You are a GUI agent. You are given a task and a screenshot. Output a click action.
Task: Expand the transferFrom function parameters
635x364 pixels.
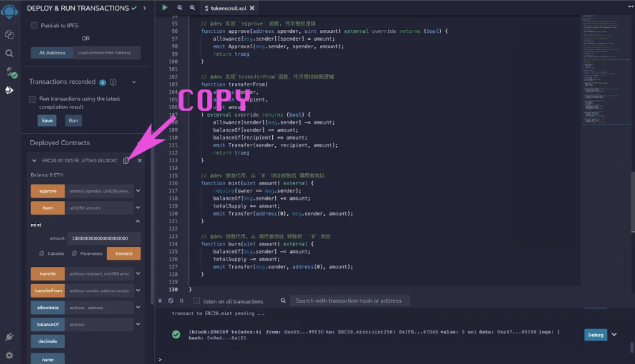tap(138, 290)
